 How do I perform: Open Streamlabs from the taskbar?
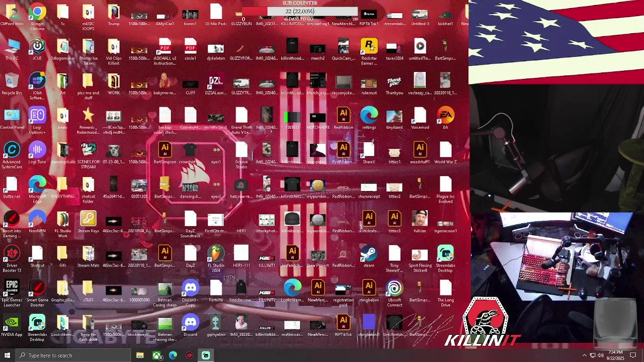click(x=206, y=355)
